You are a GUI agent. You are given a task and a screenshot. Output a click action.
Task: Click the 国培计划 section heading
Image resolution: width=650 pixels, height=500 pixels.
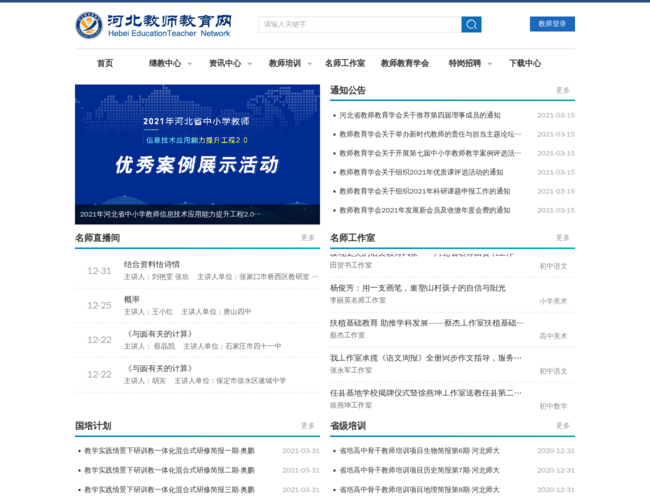pos(93,426)
